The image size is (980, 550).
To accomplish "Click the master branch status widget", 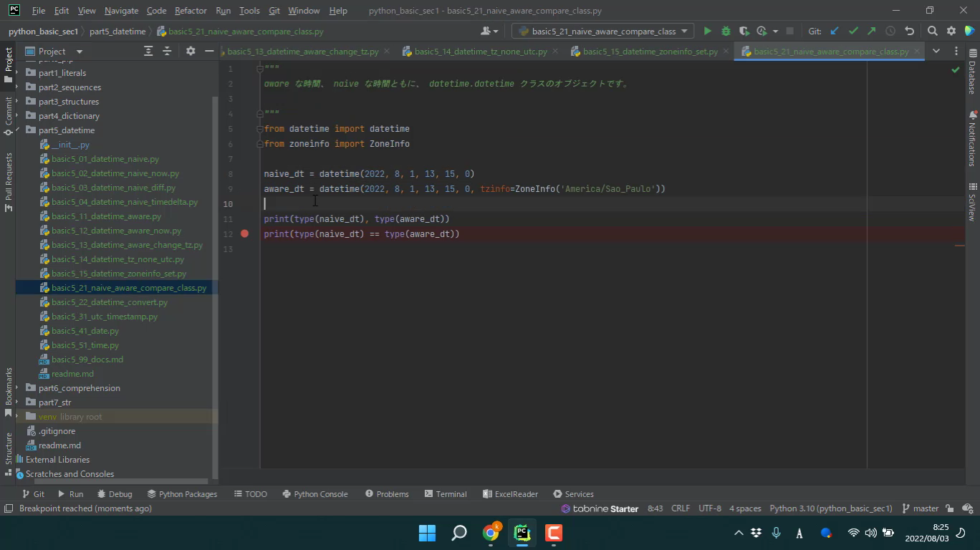I will 920,508.
